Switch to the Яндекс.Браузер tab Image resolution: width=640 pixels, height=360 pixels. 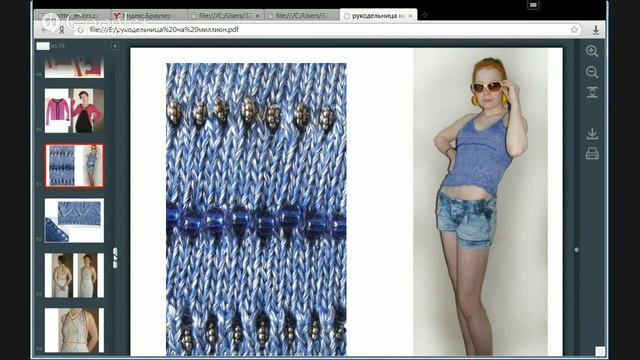tap(148, 16)
